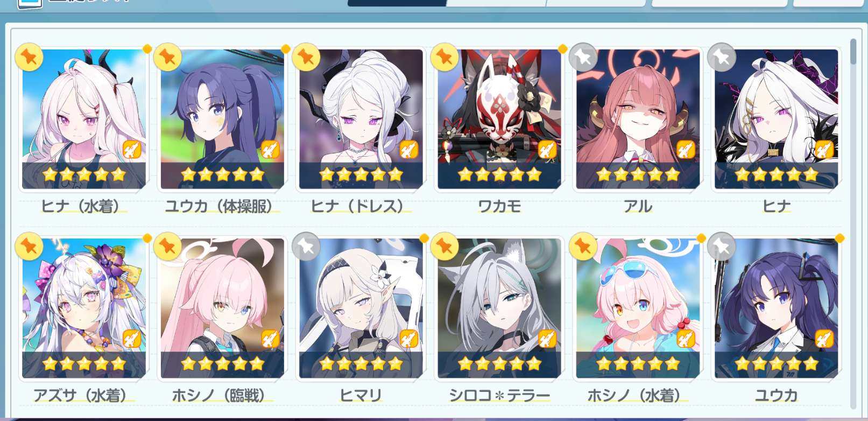
Task: Click weapon badge on ホシノ（臨戦）portrait
Action: pos(270,339)
